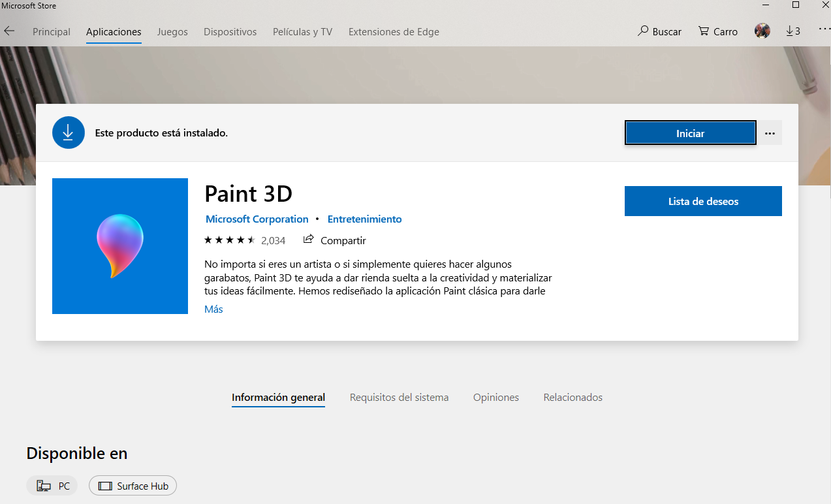
Task: Click 'Este producto está instalado' text
Action: pyautogui.click(x=161, y=133)
